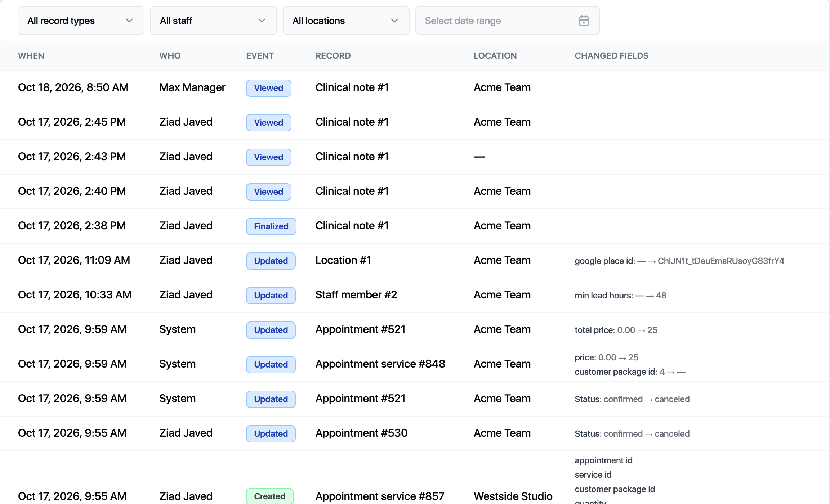Viewport: 830px width, 504px height.
Task: Click the dash location in 2:43 PM row
Action: coord(479,157)
